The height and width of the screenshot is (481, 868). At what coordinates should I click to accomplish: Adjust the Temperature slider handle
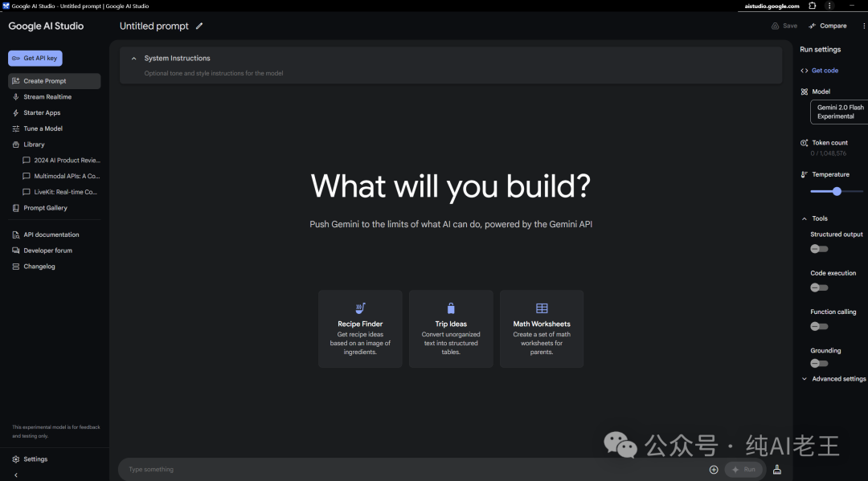pos(837,191)
